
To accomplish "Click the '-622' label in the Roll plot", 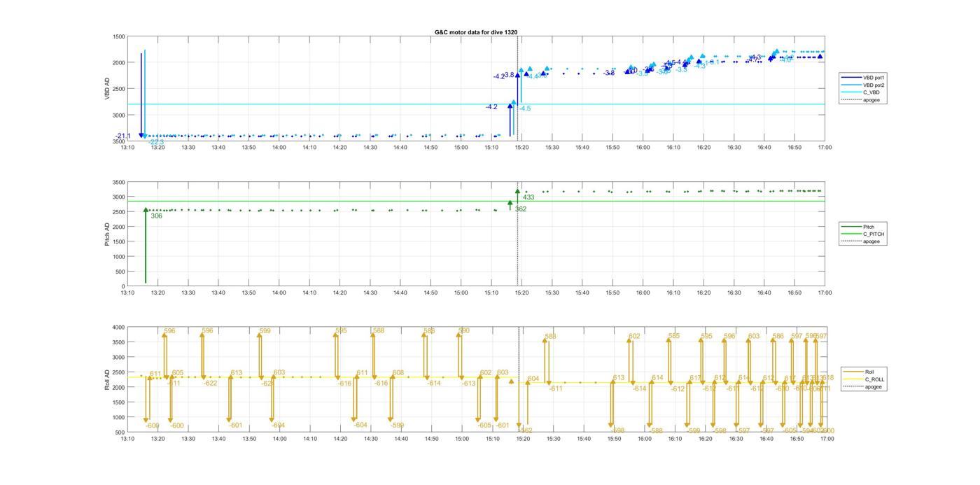I will click(211, 383).
